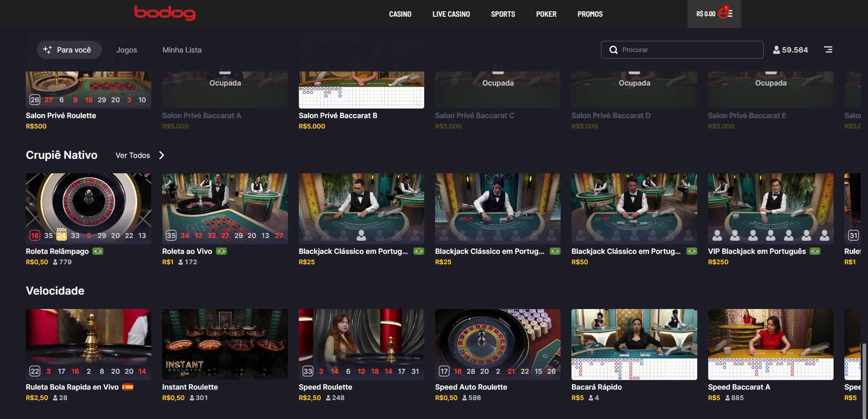The image size is (868, 419).
Task: Click Brazil flag of the R$50 Blackjack Clássico
Action: [692, 251]
